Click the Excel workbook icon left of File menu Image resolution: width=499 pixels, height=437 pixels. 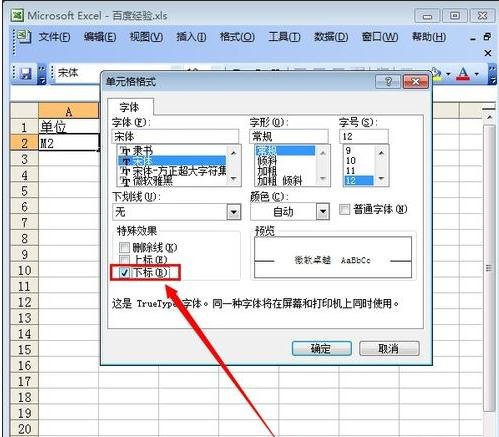click(x=24, y=36)
